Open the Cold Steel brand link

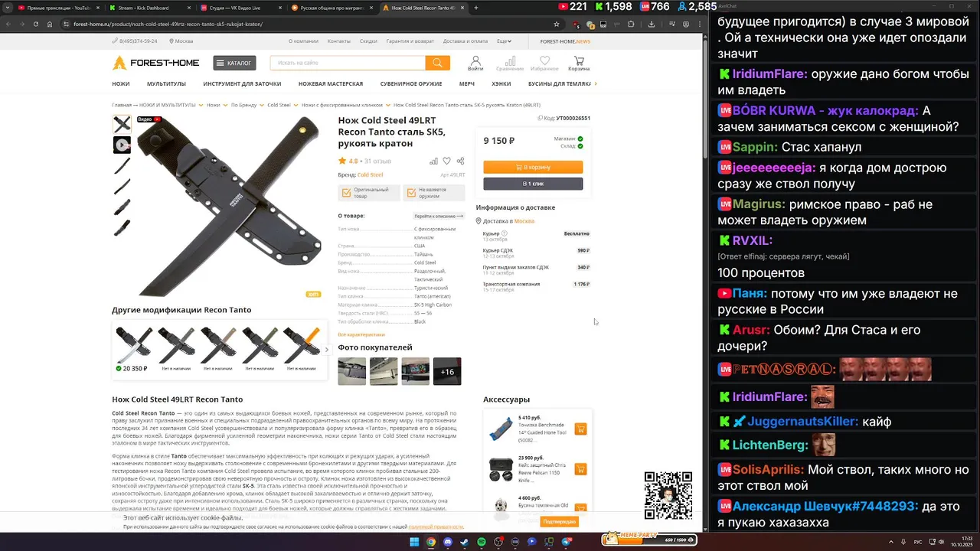click(371, 175)
